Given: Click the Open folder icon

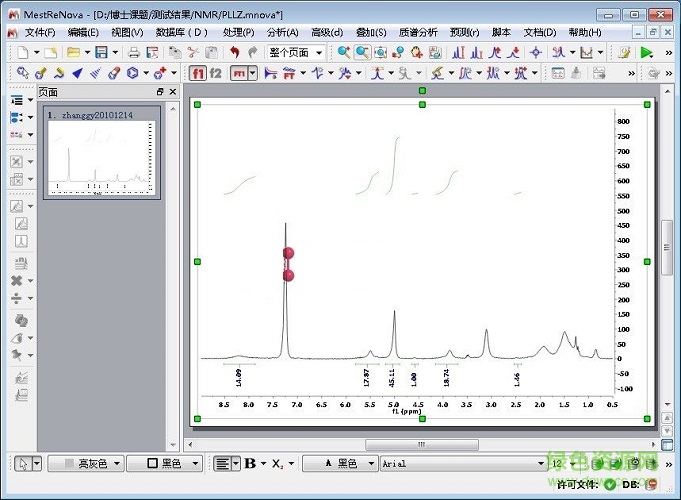Looking at the screenshot, I should click(x=73, y=52).
